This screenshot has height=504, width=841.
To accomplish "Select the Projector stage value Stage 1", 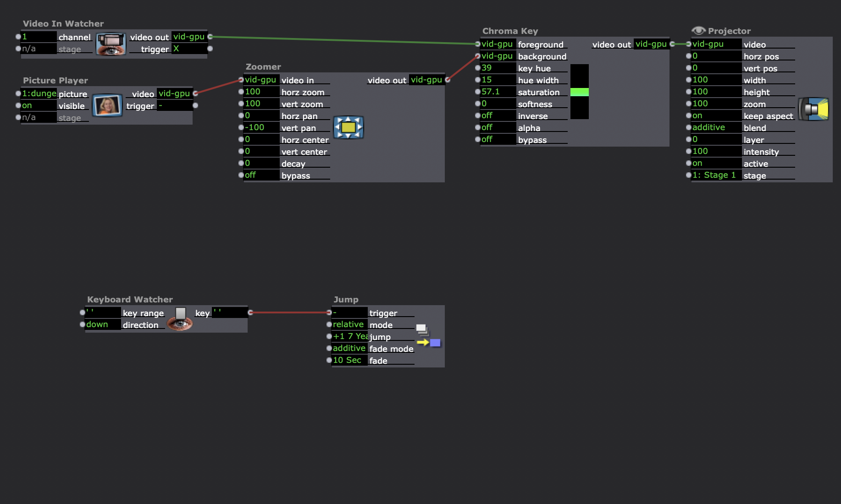I will pyautogui.click(x=716, y=175).
